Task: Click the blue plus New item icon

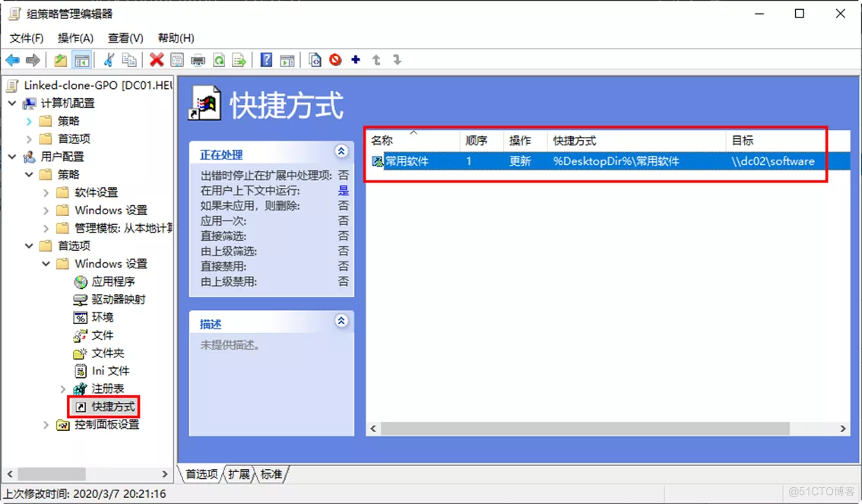Action: click(x=356, y=59)
